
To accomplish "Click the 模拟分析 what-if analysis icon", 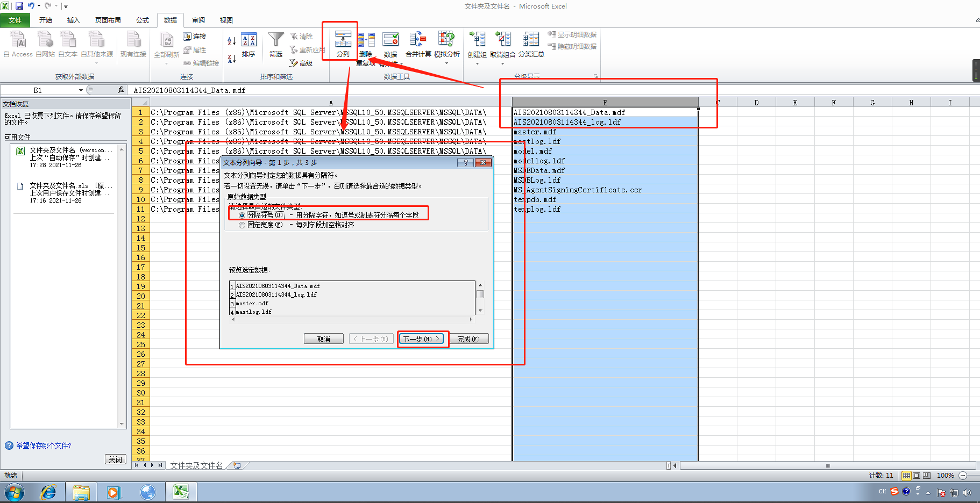I will (x=446, y=39).
